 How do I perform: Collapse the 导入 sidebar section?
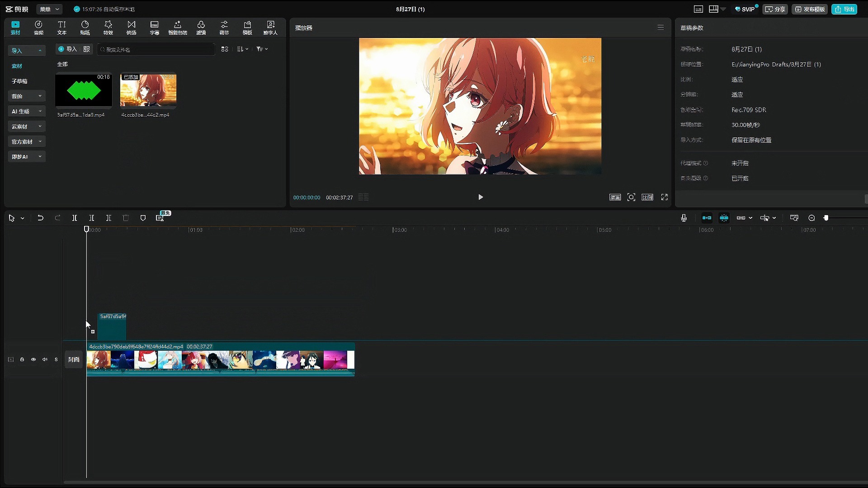pos(27,51)
